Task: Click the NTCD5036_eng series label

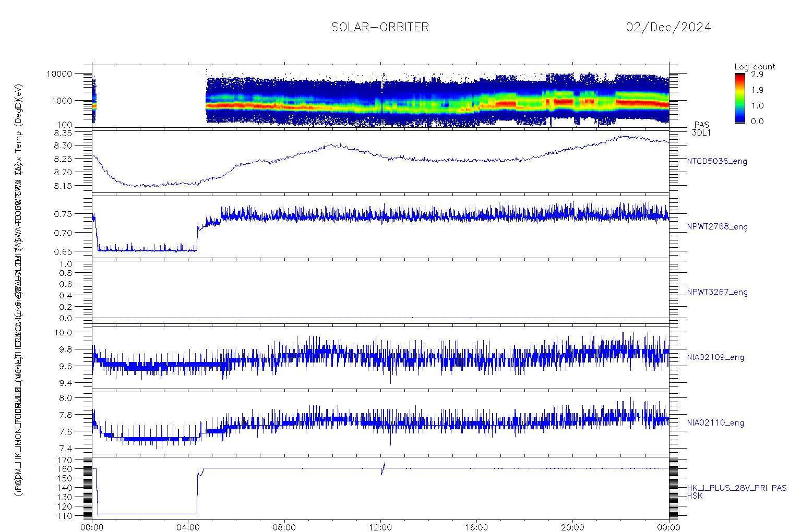Action: point(717,162)
